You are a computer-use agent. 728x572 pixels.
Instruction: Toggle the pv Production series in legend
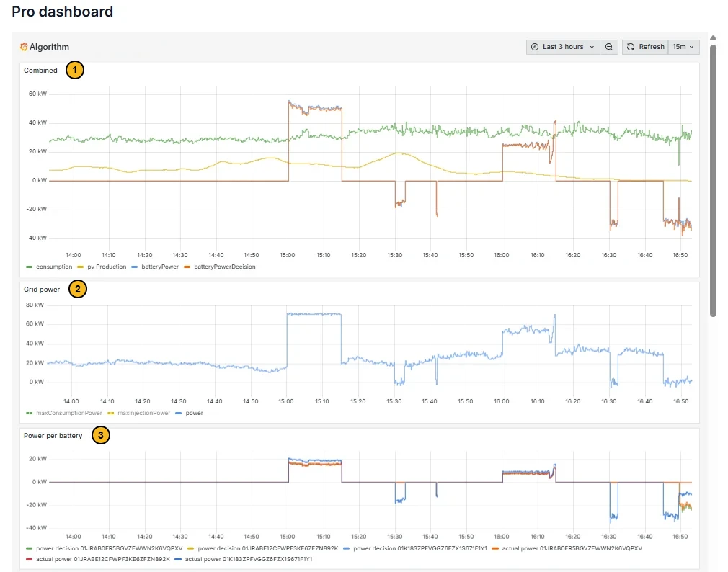(x=102, y=267)
